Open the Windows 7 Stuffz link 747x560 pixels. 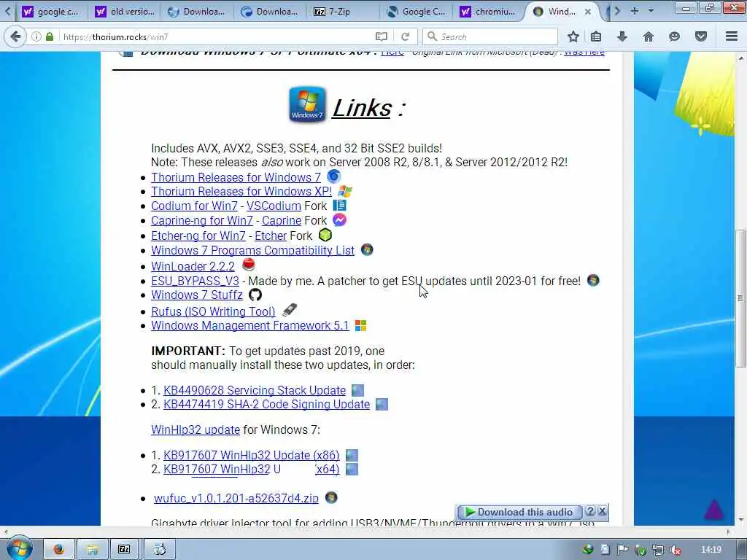pyautogui.click(x=197, y=295)
